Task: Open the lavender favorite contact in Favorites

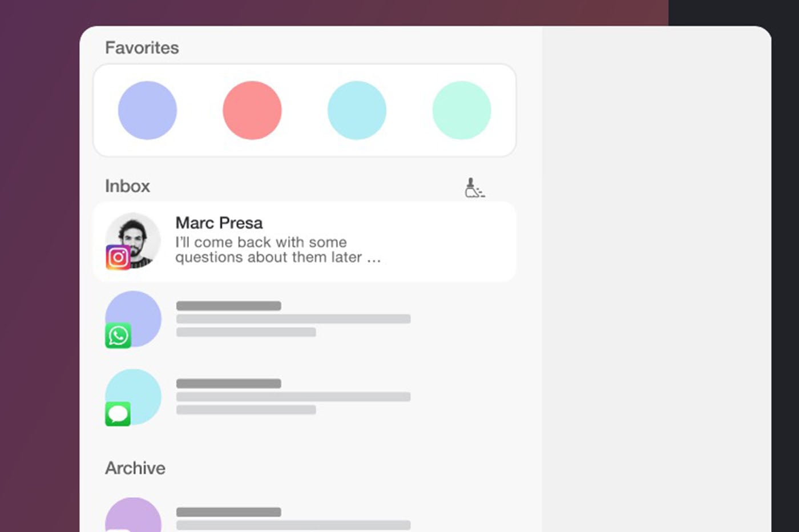Action: tap(147, 110)
